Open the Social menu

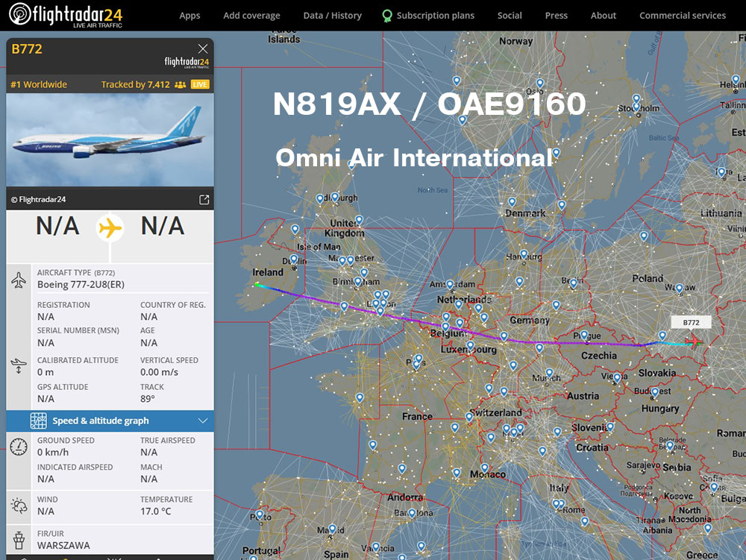(x=510, y=16)
